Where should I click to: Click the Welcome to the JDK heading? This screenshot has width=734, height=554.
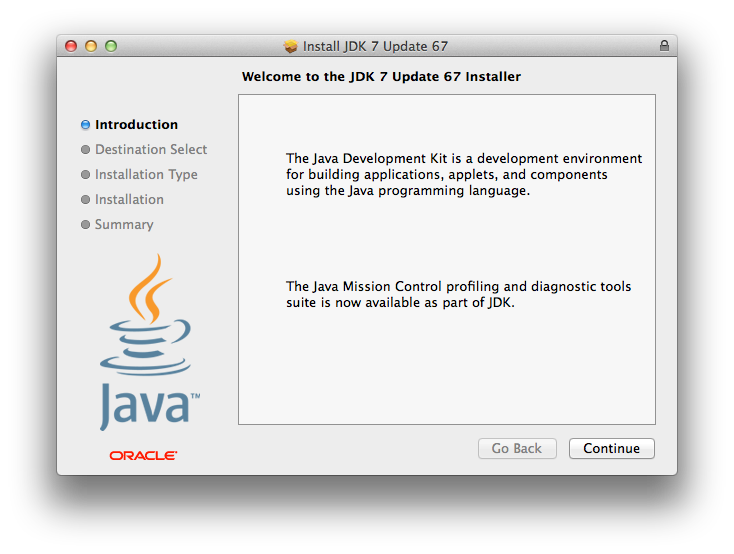[381, 76]
